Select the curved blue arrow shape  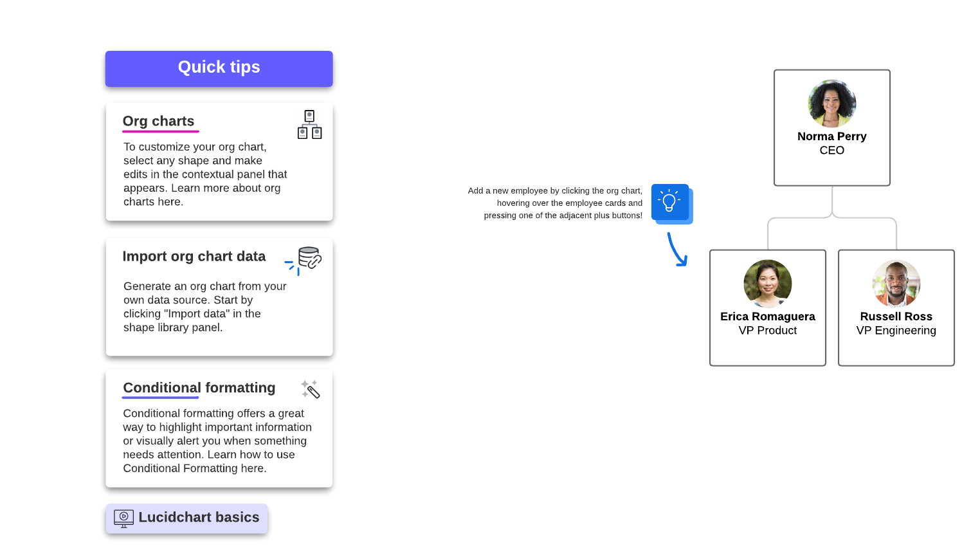(x=676, y=249)
